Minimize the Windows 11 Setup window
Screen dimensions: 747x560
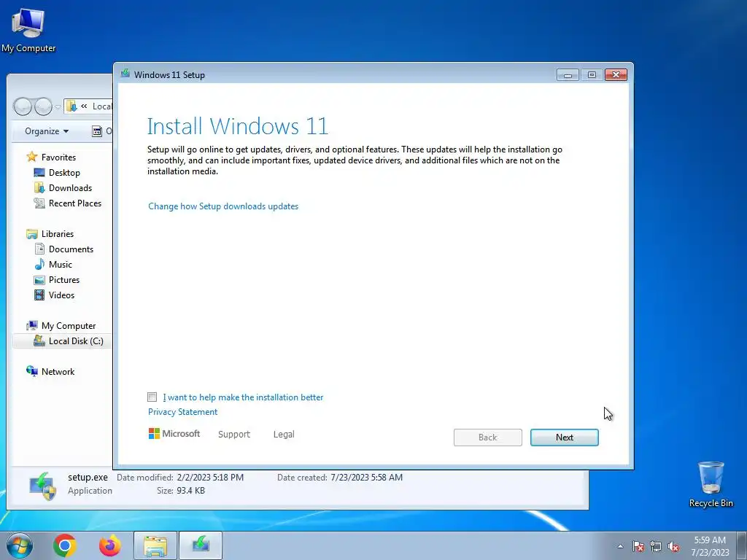(x=568, y=75)
